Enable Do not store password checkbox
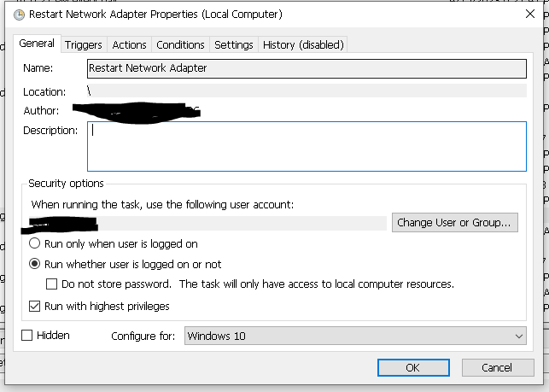 pyautogui.click(x=51, y=284)
